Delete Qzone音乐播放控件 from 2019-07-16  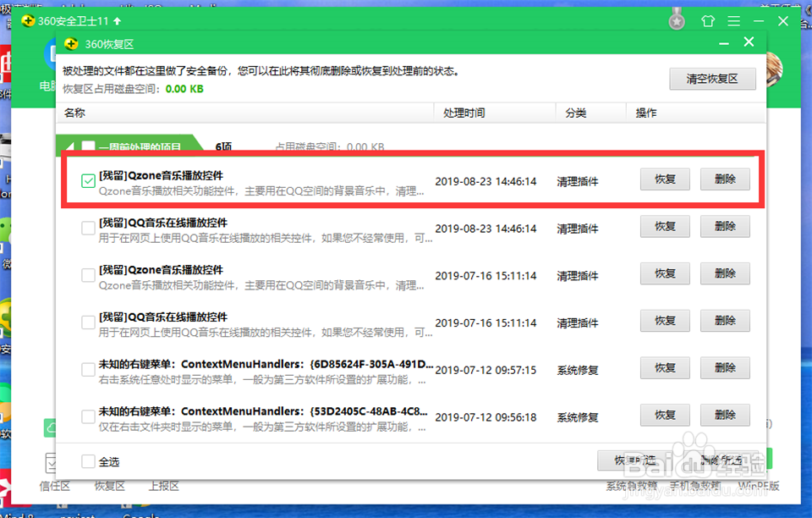(725, 273)
